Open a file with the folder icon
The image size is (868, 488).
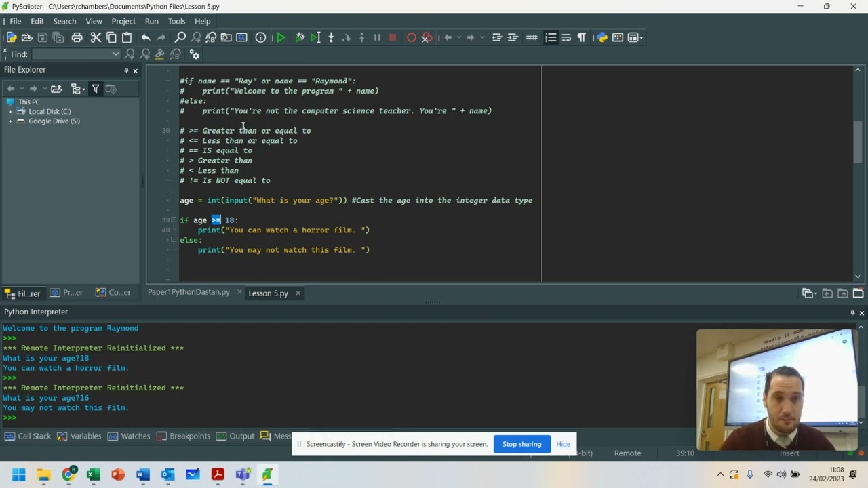[27, 37]
